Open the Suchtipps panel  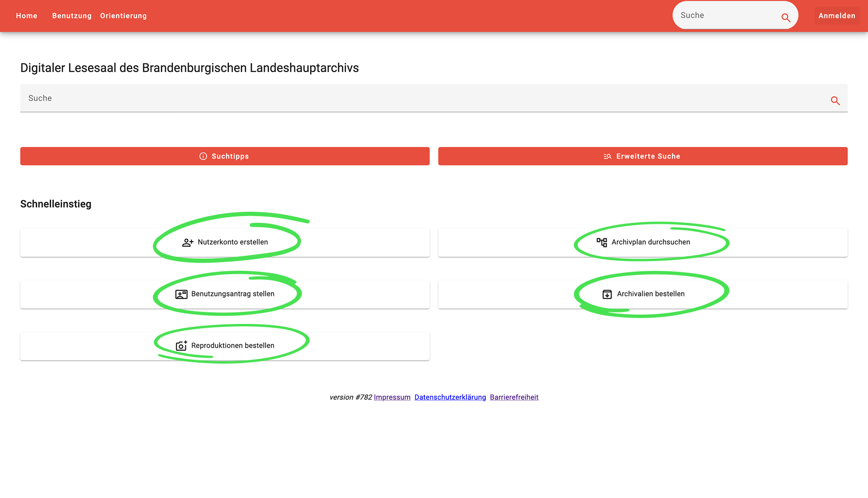(224, 156)
